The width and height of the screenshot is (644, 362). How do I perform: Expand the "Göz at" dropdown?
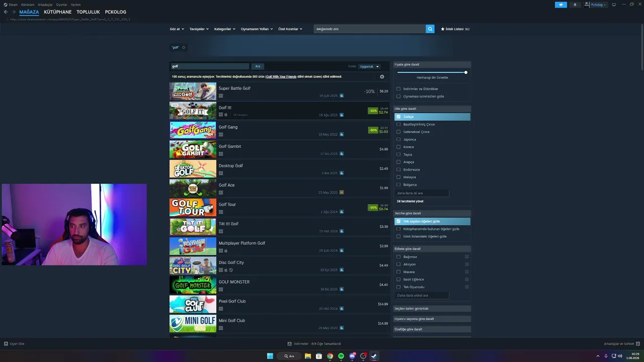[x=177, y=29]
